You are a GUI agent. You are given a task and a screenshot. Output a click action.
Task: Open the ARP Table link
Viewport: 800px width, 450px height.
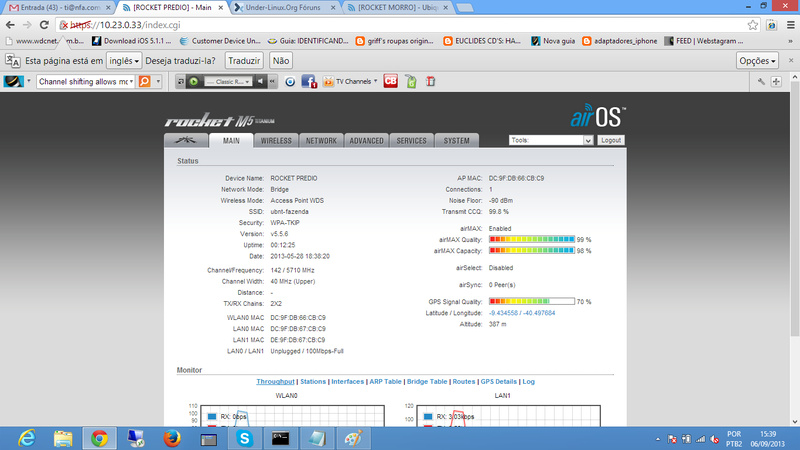(x=385, y=382)
